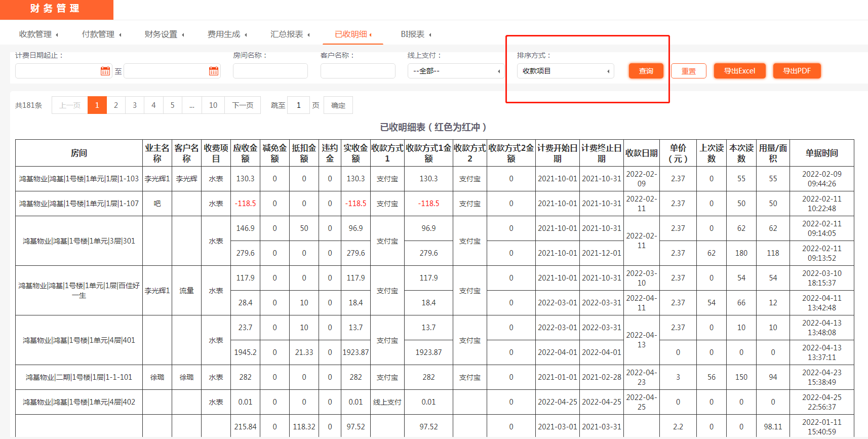Open the end date calendar picker icon

click(214, 71)
